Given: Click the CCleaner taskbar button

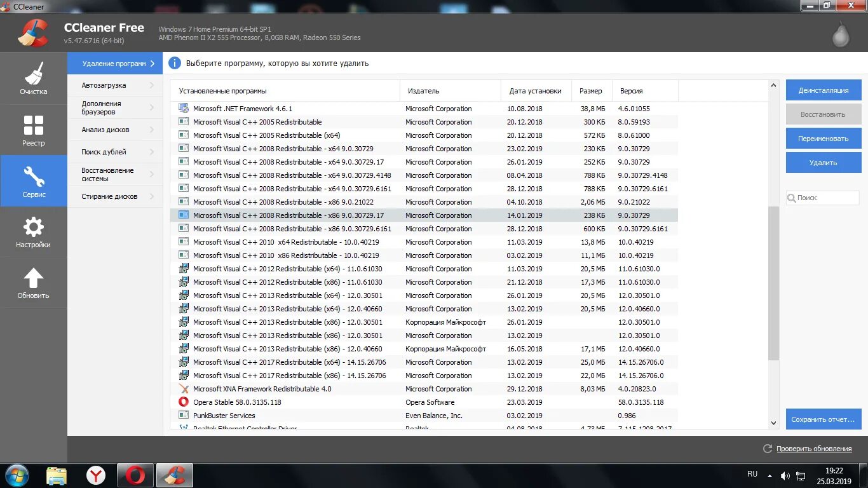Looking at the screenshot, I should [174, 475].
